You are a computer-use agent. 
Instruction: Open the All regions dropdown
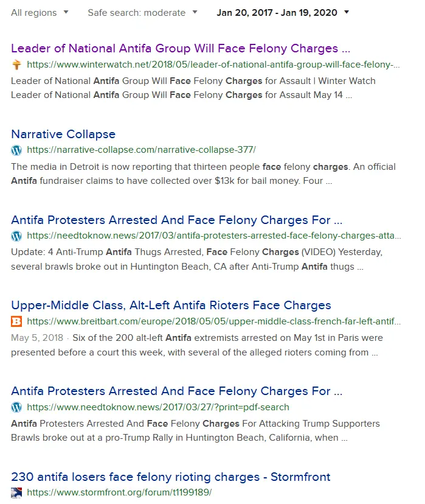[40, 13]
